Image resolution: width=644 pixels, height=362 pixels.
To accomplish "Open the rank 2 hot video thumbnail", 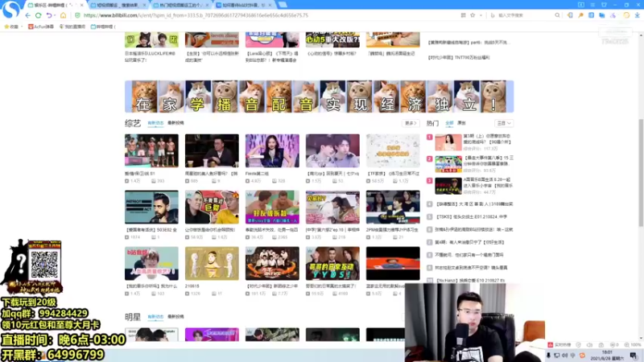I will pos(448,164).
